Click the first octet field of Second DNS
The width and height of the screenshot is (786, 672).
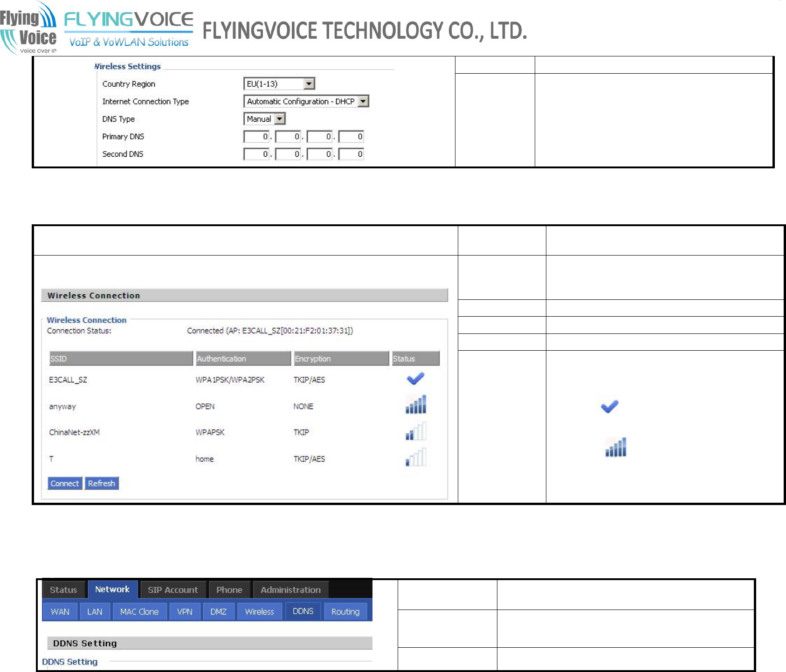[256, 154]
